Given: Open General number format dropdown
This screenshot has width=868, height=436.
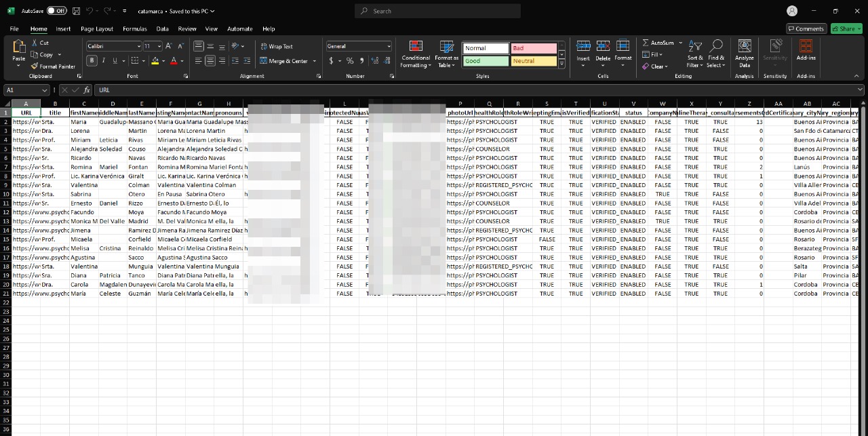Looking at the screenshot, I should click(389, 46).
